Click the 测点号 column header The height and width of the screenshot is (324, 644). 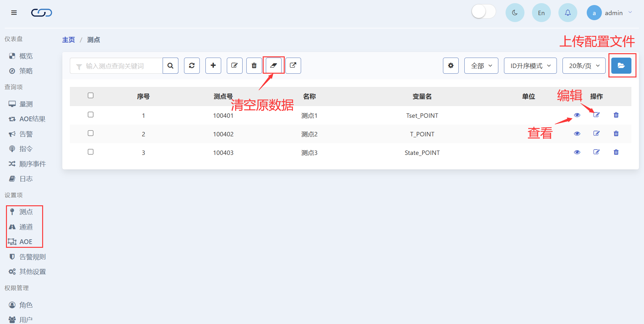(x=223, y=96)
